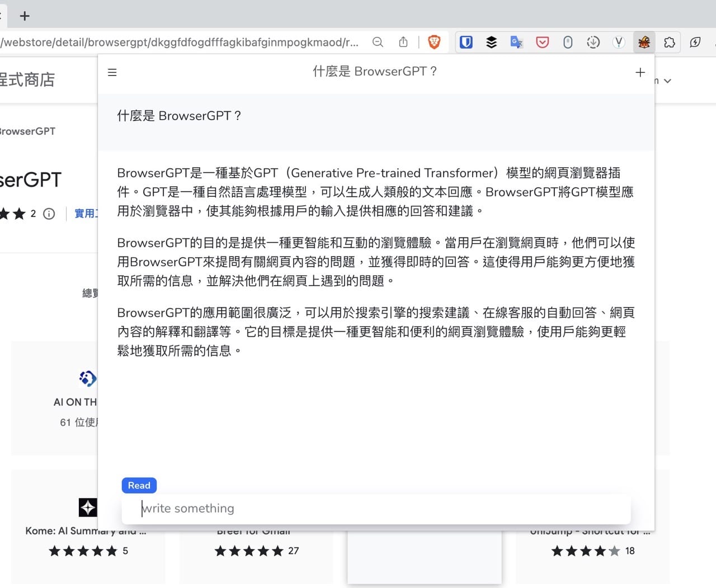Open the Brave Shields lion icon
The height and width of the screenshot is (588, 716).
[x=434, y=42]
